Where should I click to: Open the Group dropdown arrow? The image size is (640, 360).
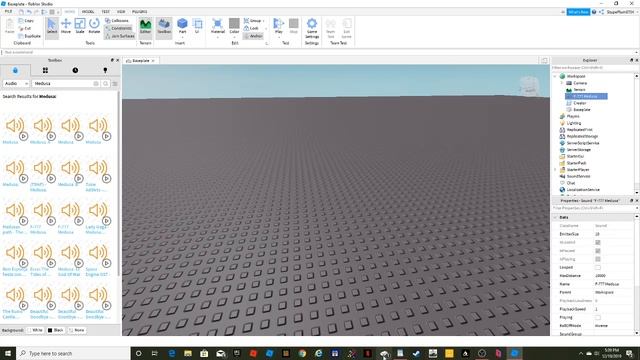coord(264,20)
